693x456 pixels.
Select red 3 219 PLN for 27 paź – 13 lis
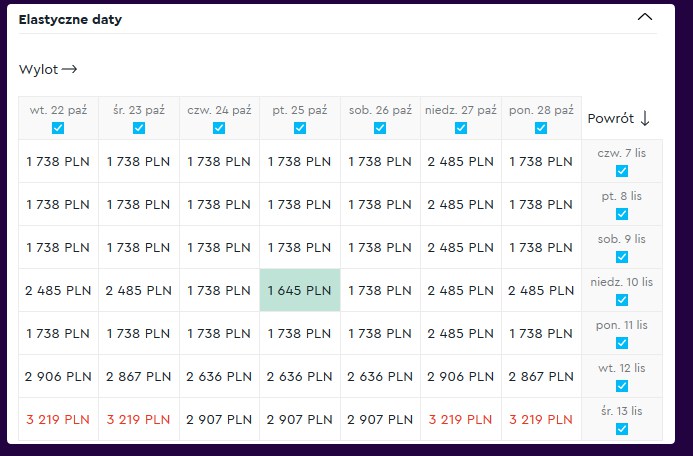(x=461, y=419)
